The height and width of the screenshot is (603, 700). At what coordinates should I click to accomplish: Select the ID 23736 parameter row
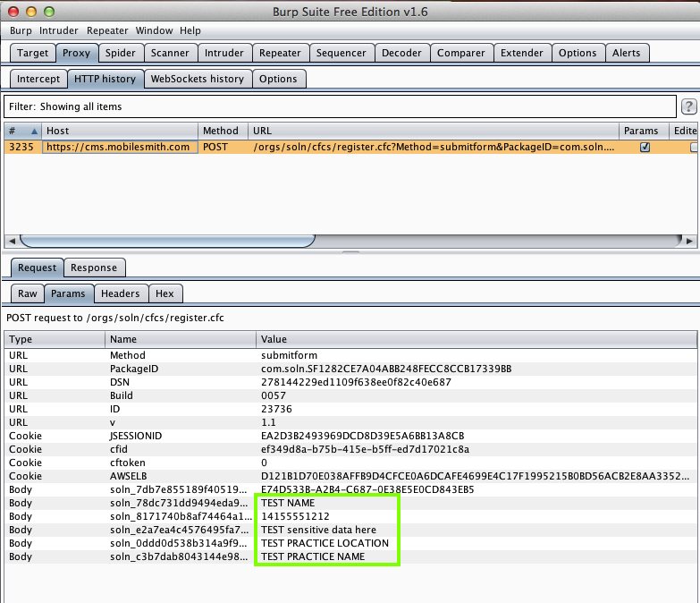[350, 409]
